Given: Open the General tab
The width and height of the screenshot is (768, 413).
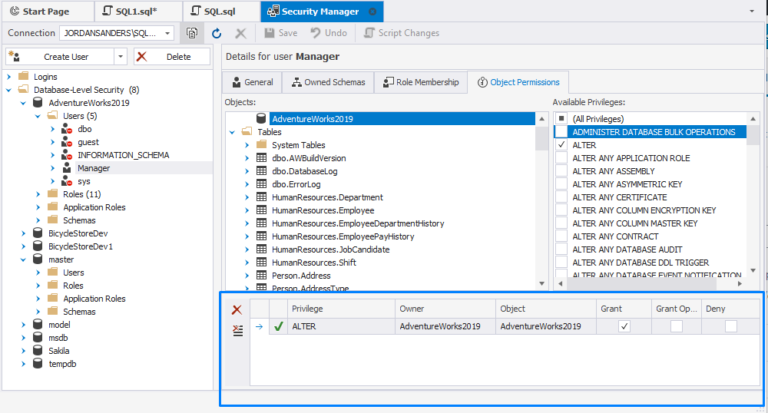Looking at the screenshot, I should [252, 82].
